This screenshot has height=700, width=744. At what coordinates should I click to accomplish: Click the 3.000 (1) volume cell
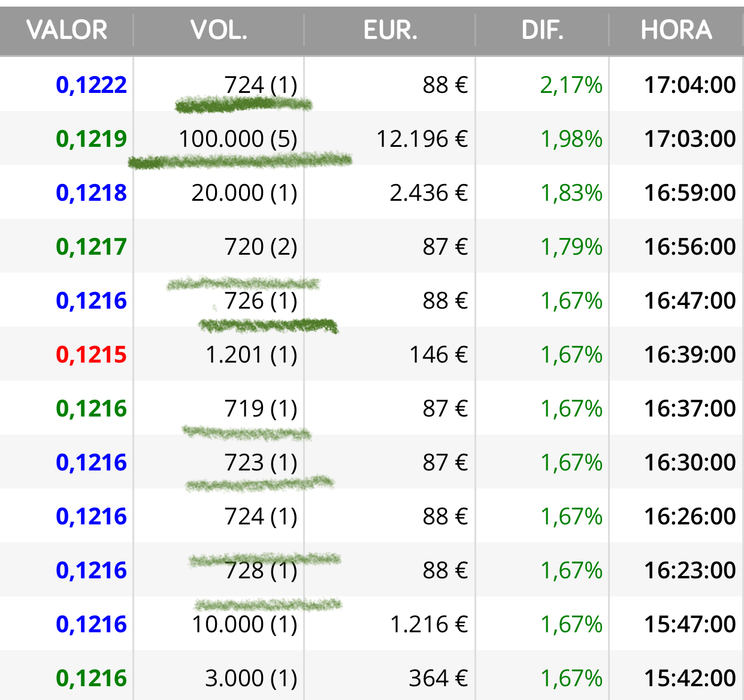coord(251,678)
